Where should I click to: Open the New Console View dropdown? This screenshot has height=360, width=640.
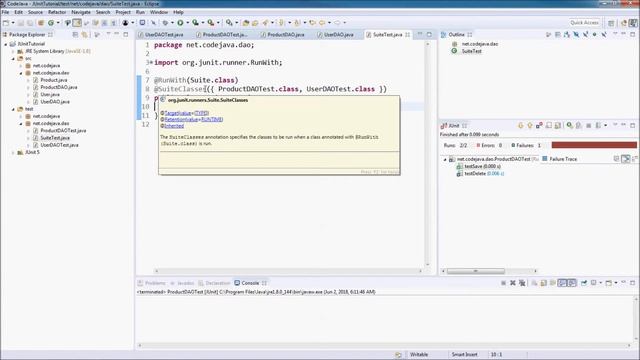click(x=616, y=283)
